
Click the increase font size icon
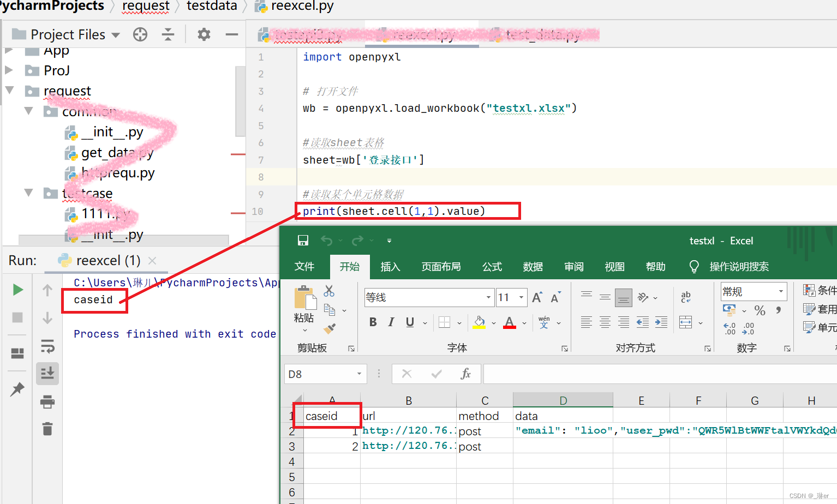[x=536, y=296]
